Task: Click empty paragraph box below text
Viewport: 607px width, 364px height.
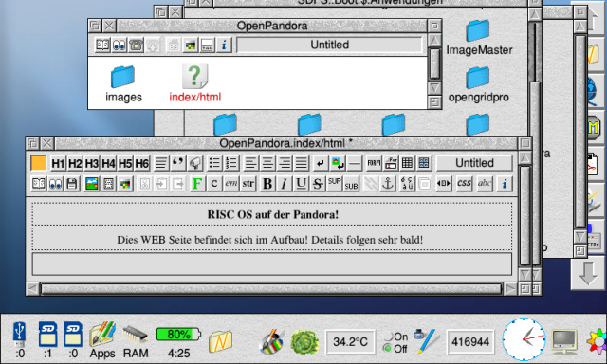Action: 272,264
